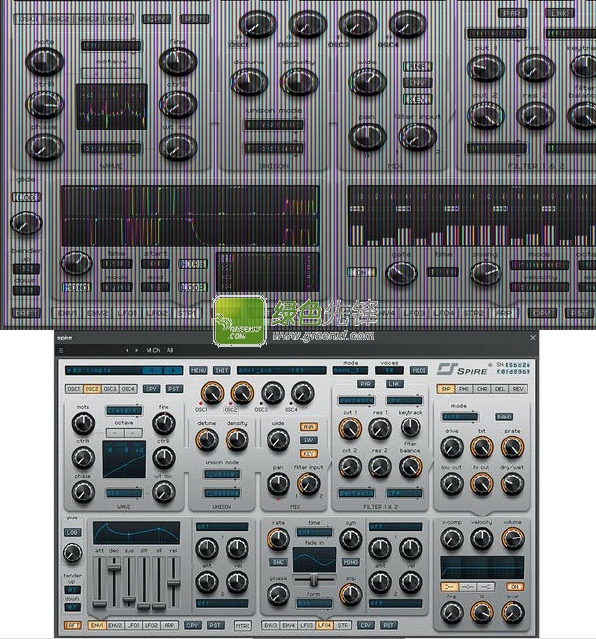Select the peak EQ band icon
The height and width of the screenshot is (639, 596).
click(468, 586)
